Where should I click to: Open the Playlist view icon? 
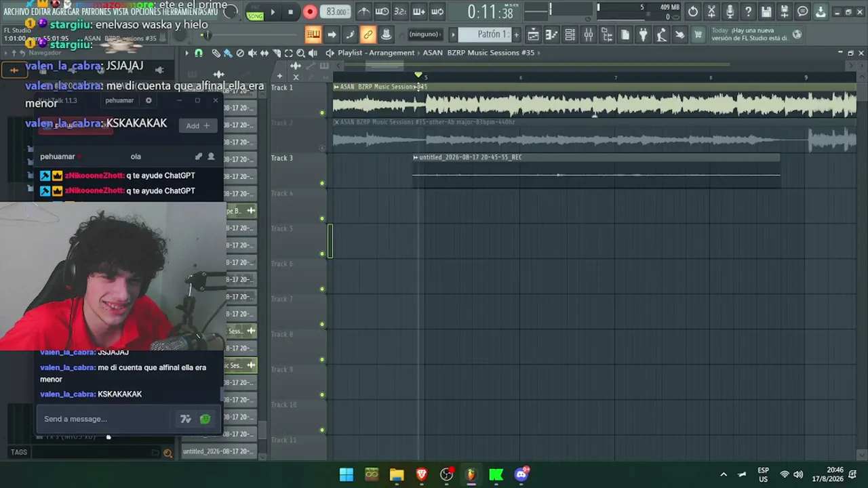[x=534, y=35]
